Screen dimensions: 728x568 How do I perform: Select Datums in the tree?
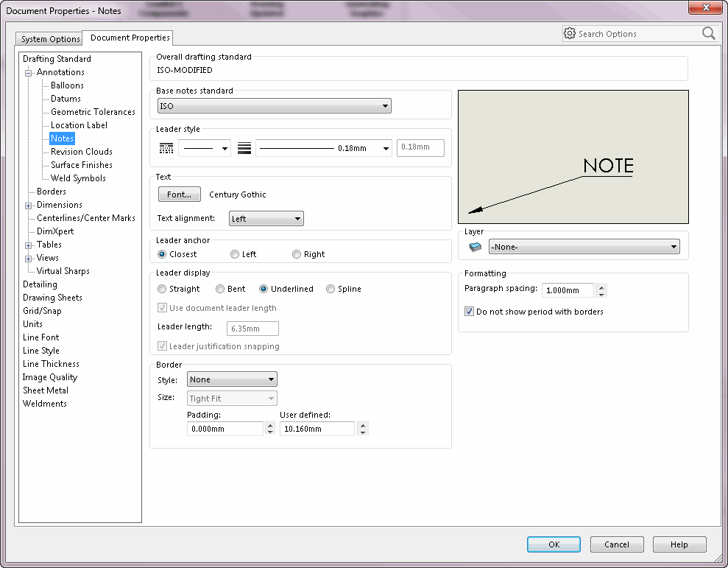(66, 99)
